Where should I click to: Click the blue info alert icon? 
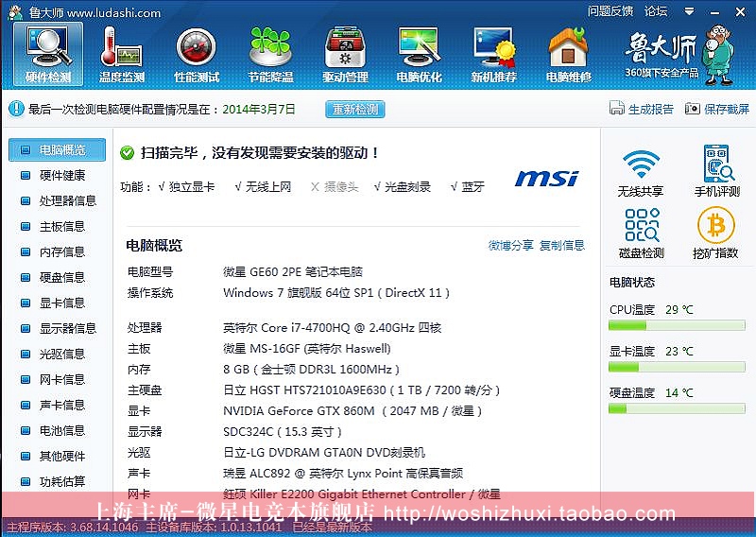[16, 109]
